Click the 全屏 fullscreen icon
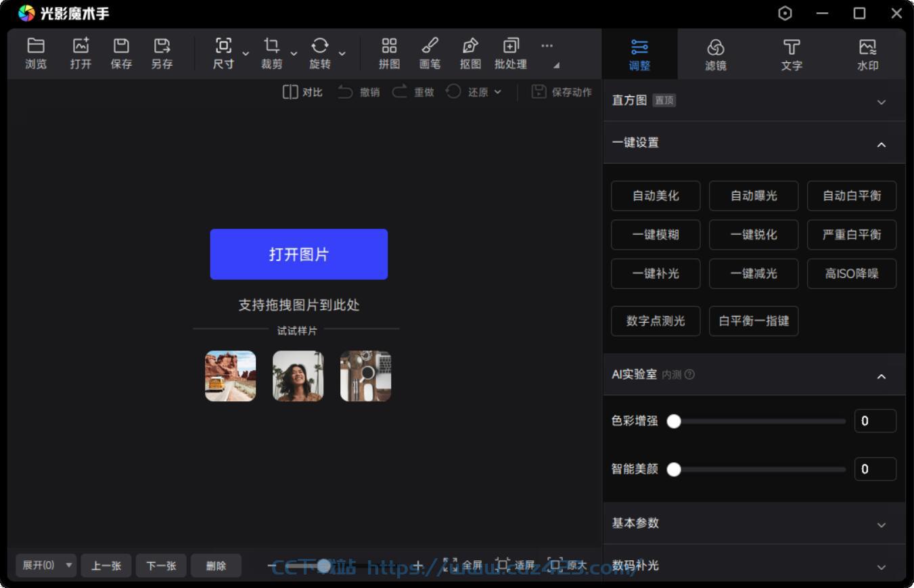914x588 pixels. pyautogui.click(x=451, y=565)
